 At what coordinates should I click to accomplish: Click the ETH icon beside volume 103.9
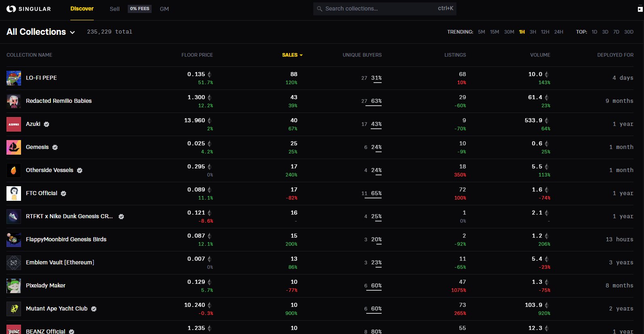[547, 305]
